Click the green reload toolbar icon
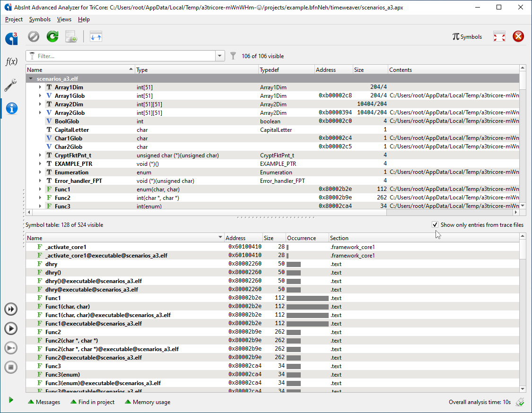The width and height of the screenshot is (532, 413). tap(52, 36)
